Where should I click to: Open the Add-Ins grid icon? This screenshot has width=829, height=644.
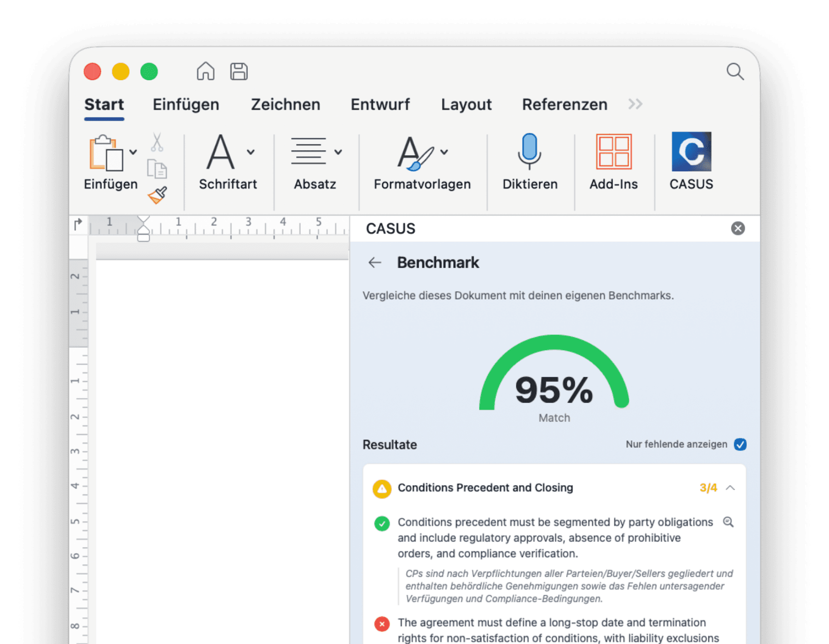pyautogui.click(x=613, y=152)
